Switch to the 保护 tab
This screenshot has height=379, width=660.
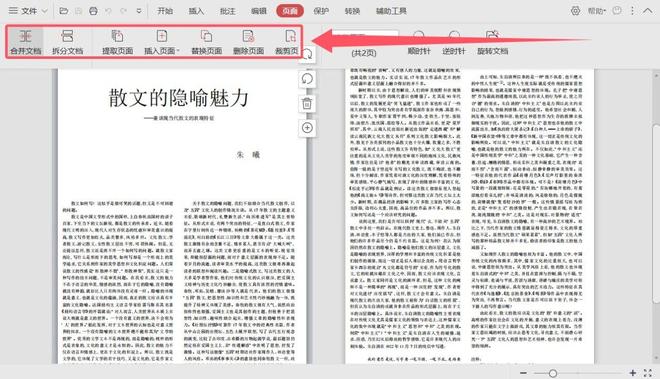click(x=321, y=11)
